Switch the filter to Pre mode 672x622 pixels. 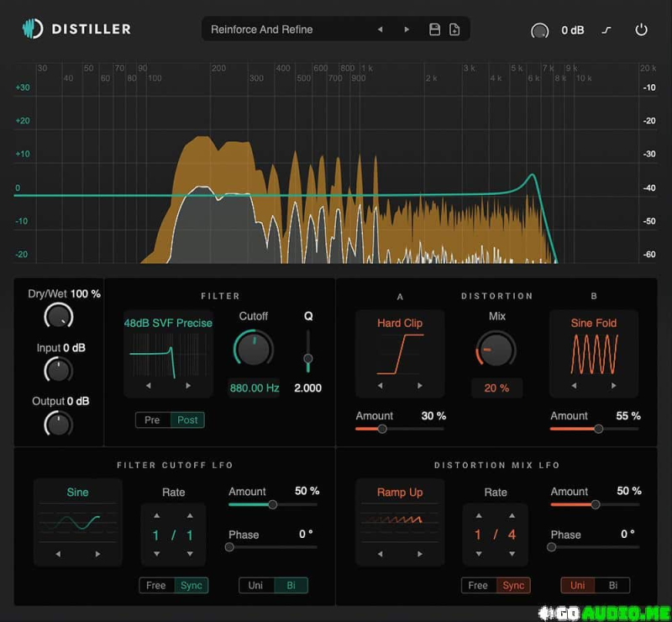pyautogui.click(x=152, y=419)
